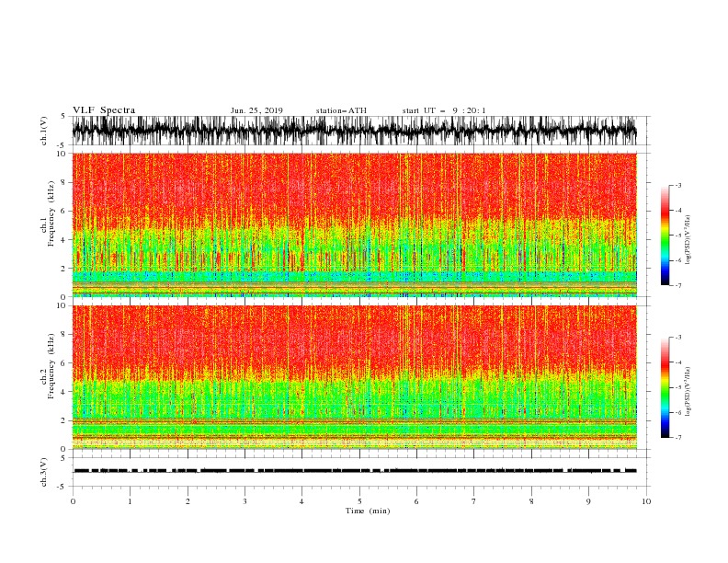
Task: Click time axis tick label "7"
Action: (474, 501)
